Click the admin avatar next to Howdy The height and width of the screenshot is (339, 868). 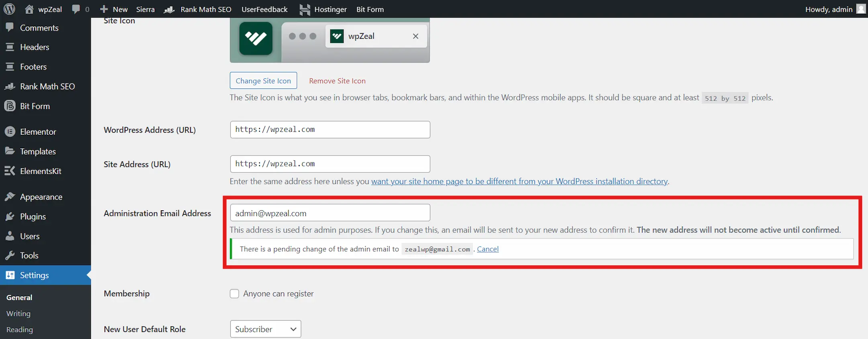pyautogui.click(x=860, y=9)
